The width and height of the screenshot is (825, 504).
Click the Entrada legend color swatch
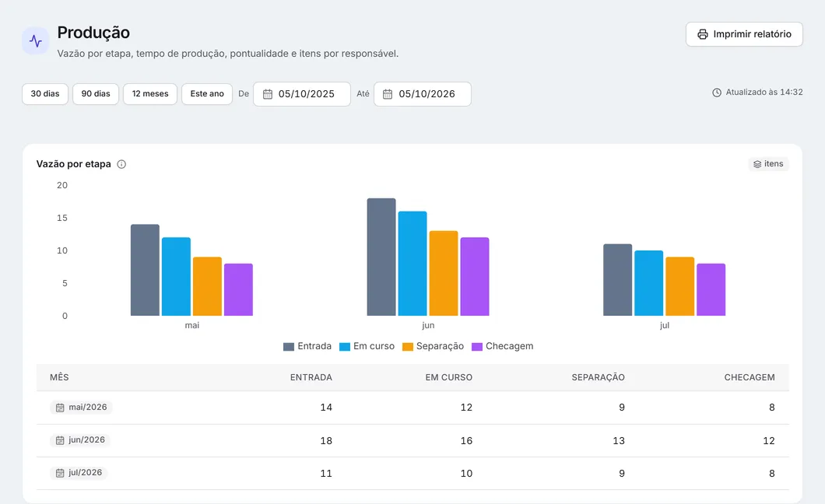(288, 346)
